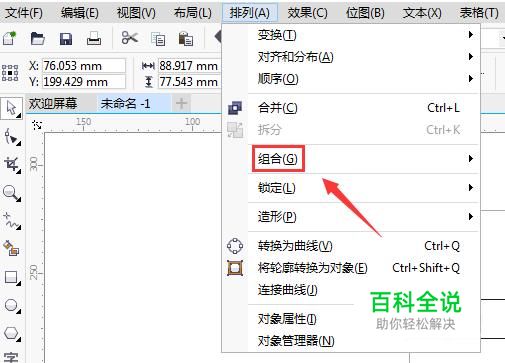Screen dimensions: 505x363
Task: Select the Polygon tool
Action: tap(12, 333)
